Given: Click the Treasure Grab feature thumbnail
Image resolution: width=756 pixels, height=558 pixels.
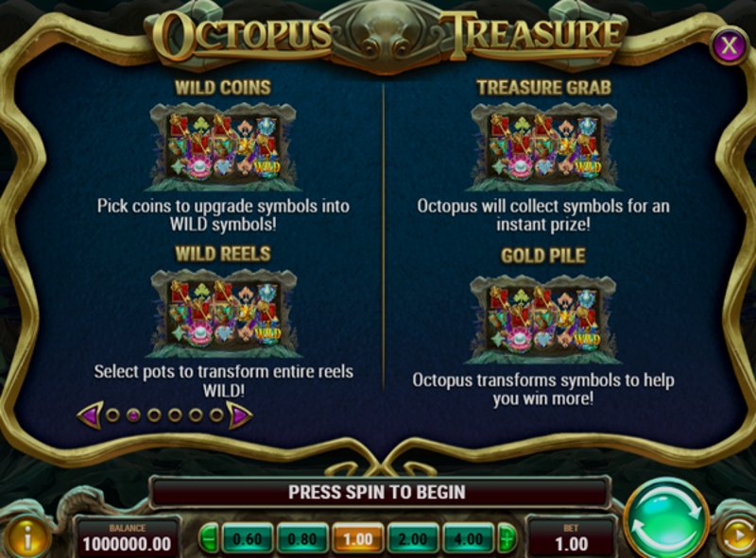Looking at the screenshot, I should click(543, 147).
